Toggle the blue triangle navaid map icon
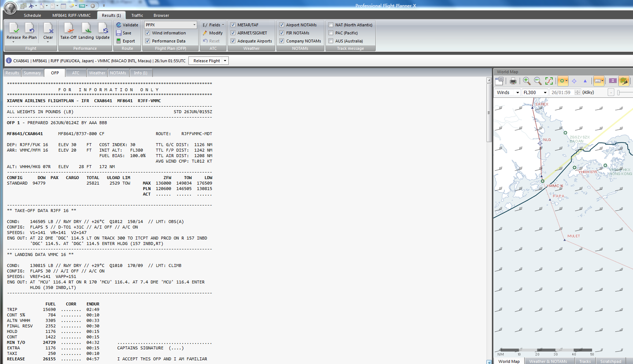633x364 pixels. (x=585, y=81)
